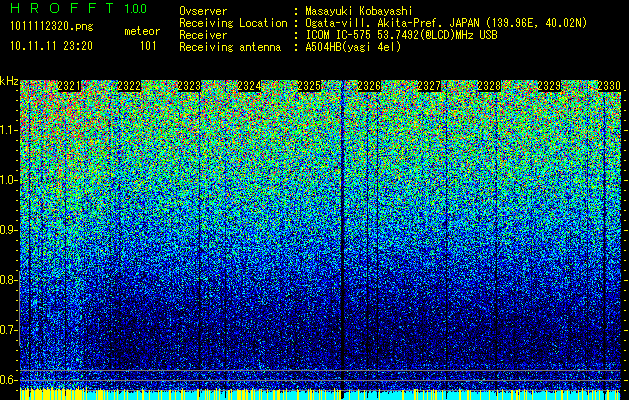The height and width of the screenshot is (400, 629).
Task: Click the 0.9 frequency axis label
Action: coord(7,230)
